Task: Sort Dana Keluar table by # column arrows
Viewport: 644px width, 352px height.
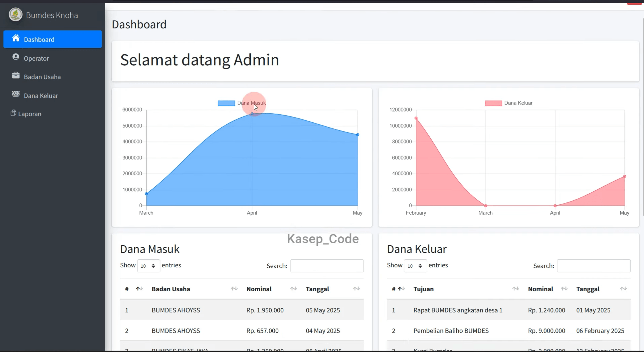Action: 401,289
